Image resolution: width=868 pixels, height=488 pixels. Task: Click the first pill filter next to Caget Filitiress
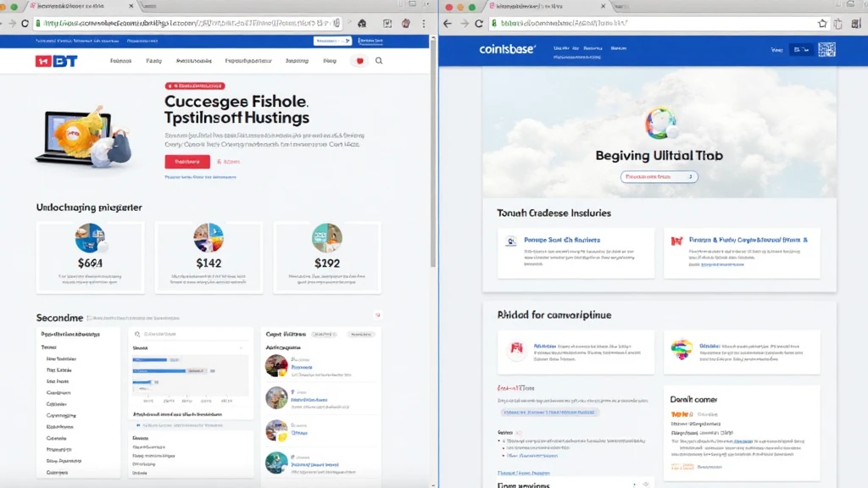325,334
